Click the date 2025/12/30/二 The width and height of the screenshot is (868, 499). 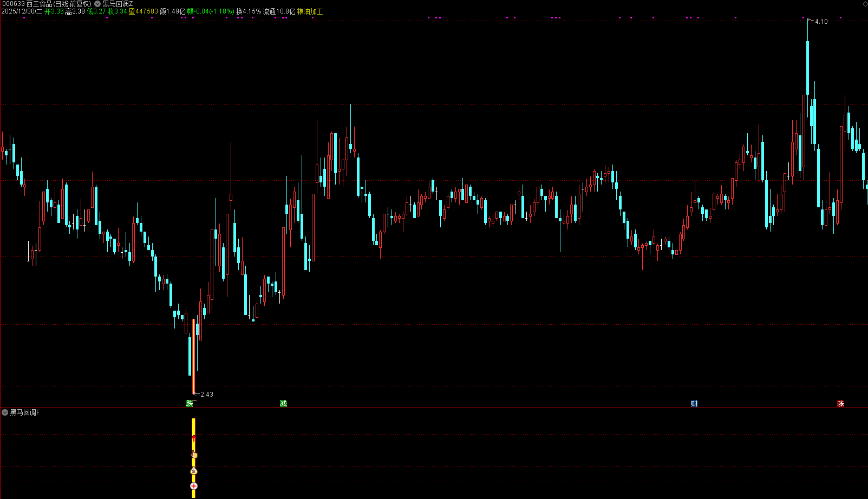(22, 11)
